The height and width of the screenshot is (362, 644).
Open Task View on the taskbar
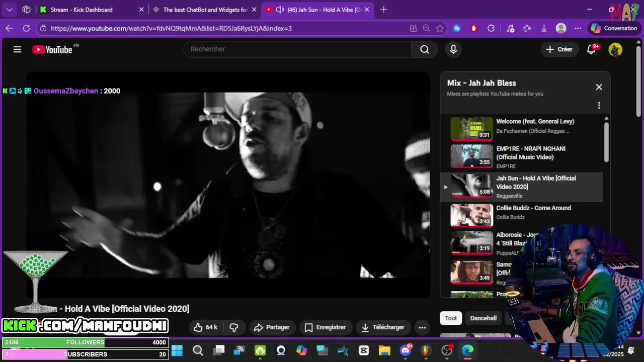point(219,350)
